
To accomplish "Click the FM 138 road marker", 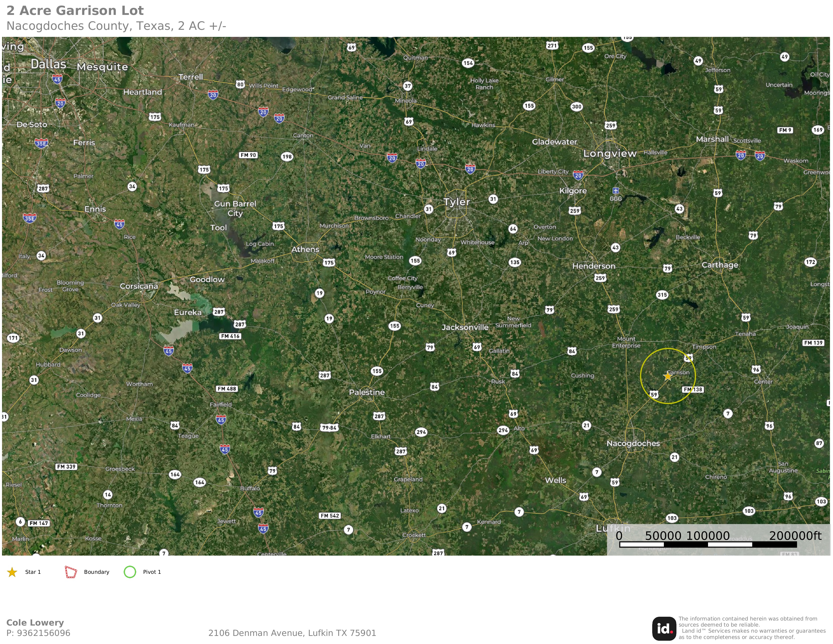I will (693, 389).
